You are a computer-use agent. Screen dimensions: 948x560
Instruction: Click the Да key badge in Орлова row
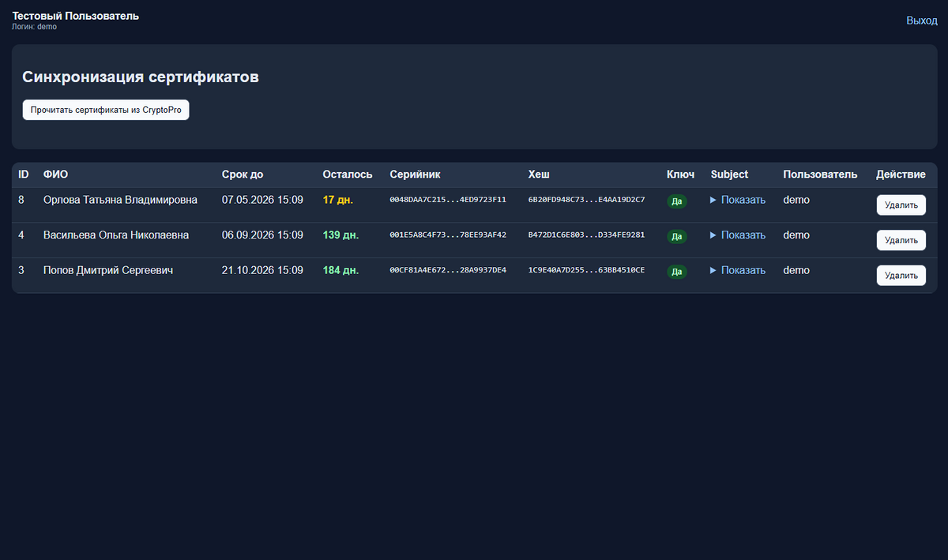point(677,201)
